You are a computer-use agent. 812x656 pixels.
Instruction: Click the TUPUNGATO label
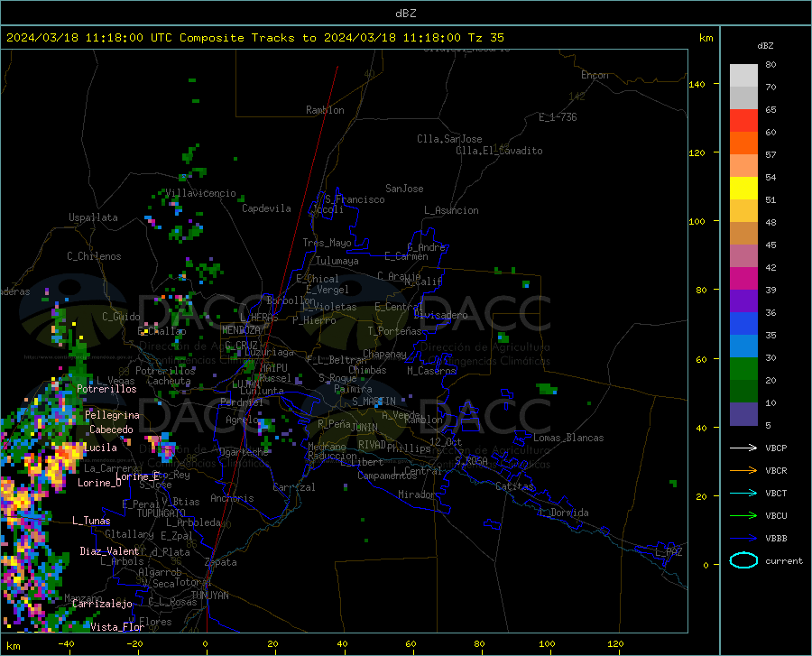click(x=161, y=513)
